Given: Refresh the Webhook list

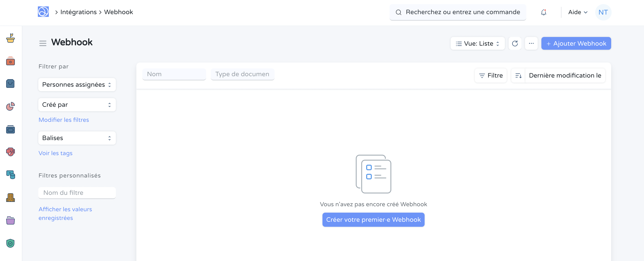Looking at the screenshot, I should click(515, 43).
